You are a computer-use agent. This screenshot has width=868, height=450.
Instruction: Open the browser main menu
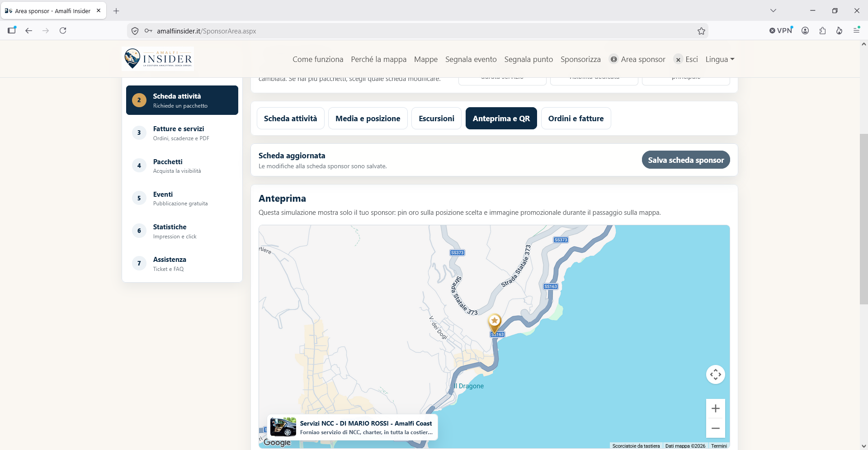coord(856,30)
